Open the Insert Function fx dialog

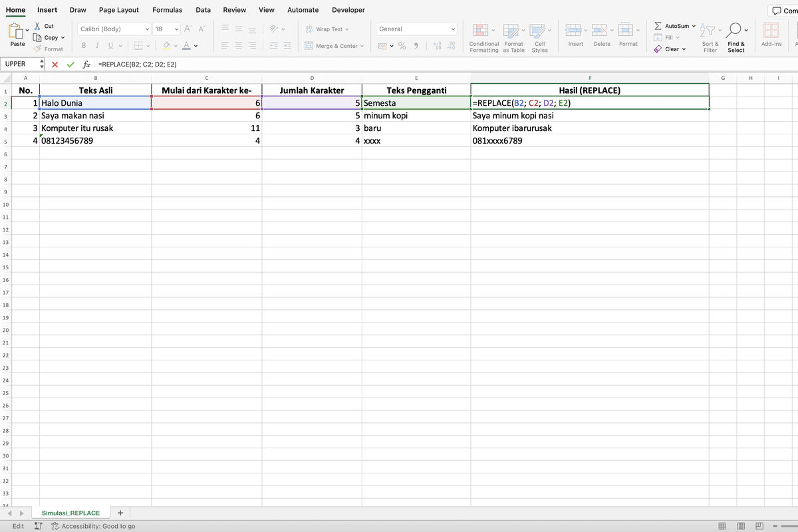[x=86, y=65]
